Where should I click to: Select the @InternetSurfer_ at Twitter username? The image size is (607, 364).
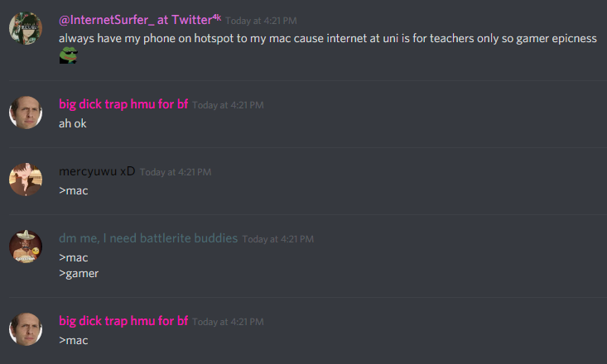(140, 20)
